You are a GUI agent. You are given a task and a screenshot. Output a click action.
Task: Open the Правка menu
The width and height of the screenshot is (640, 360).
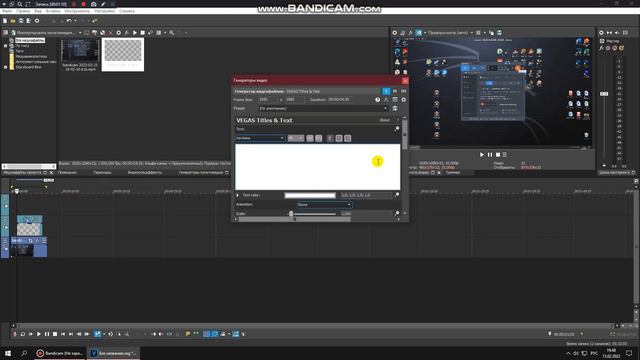pyautogui.click(x=23, y=11)
